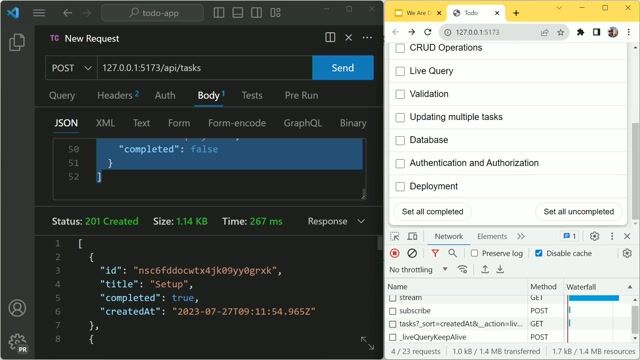This screenshot has width=640, height=360.
Task: Search the network requests
Action: point(452,253)
